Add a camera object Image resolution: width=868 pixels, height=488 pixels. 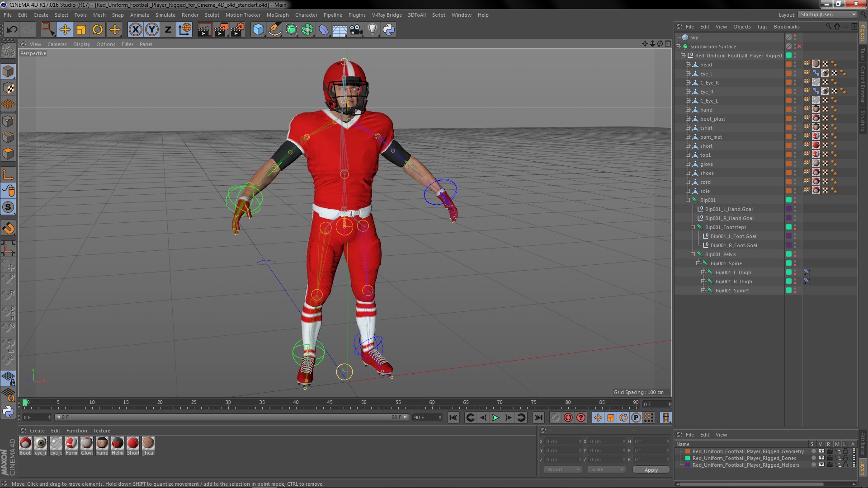point(356,30)
